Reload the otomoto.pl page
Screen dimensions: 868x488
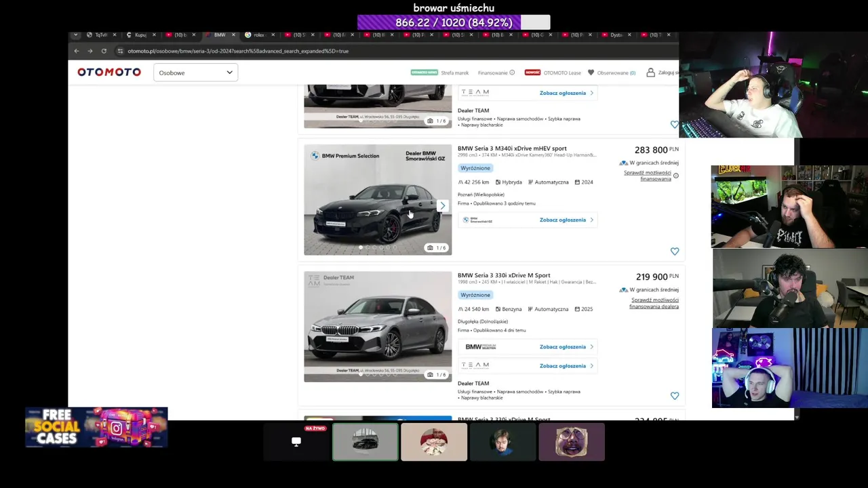click(x=104, y=51)
